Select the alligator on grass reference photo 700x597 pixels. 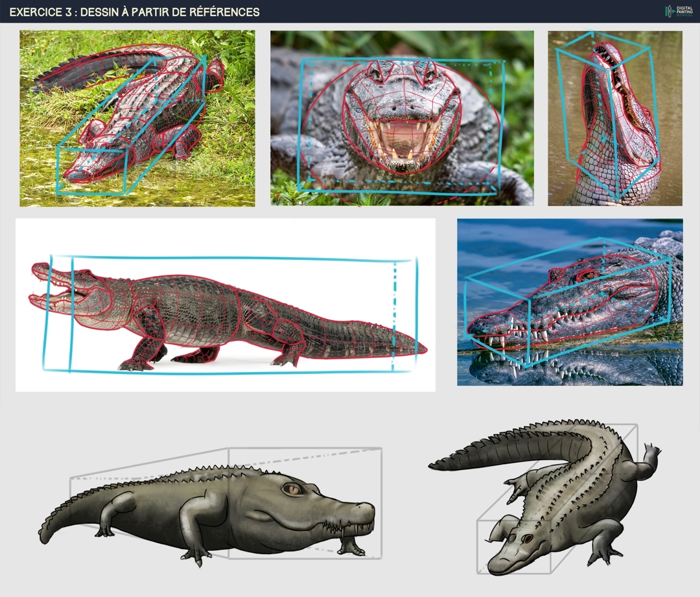click(x=137, y=118)
